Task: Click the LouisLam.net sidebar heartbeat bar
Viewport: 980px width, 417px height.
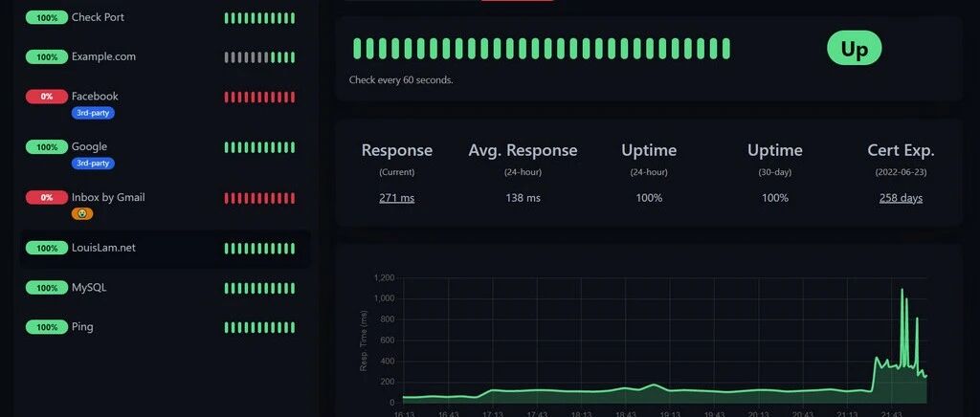Action: coord(259,249)
